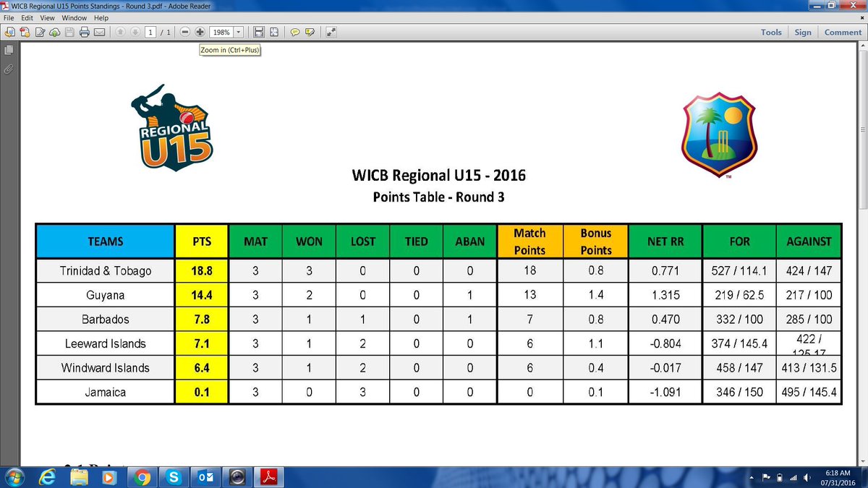Select the highlight text tool
This screenshot has width=868, height=488.
pyautogui.click(x=310, y=33)
